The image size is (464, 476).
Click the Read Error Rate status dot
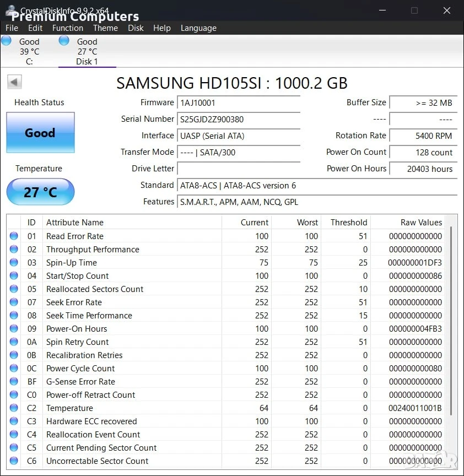tap(14, 236)
